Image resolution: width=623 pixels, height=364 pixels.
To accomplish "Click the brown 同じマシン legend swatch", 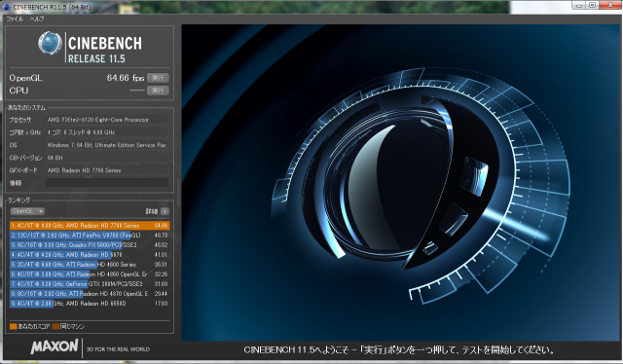I will (x=55, y=326).
